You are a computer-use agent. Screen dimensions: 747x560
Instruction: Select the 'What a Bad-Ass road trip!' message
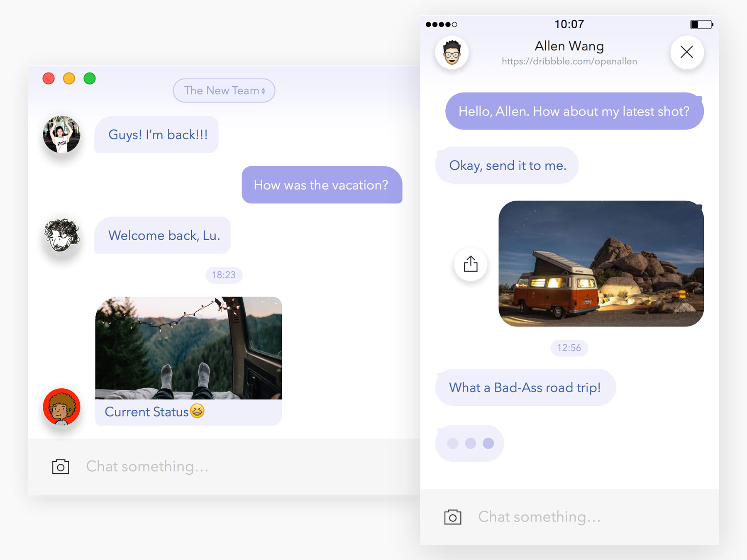(x=525, y=387)
